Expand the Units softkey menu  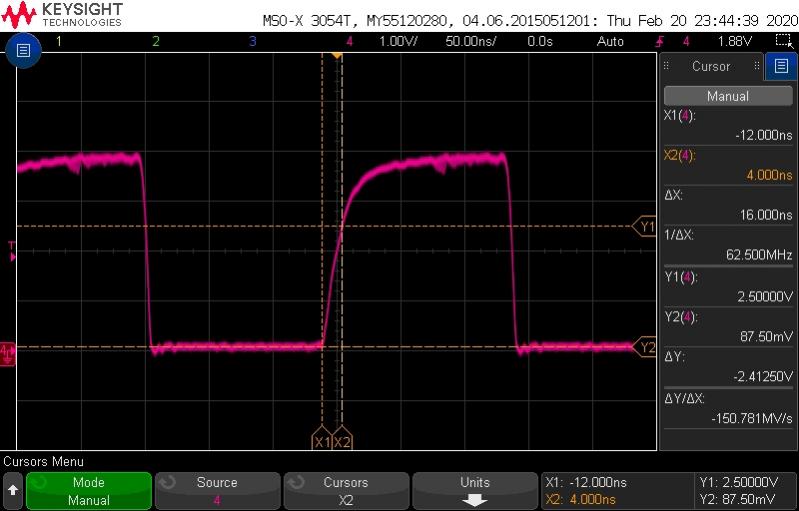[x=474, y=491]
